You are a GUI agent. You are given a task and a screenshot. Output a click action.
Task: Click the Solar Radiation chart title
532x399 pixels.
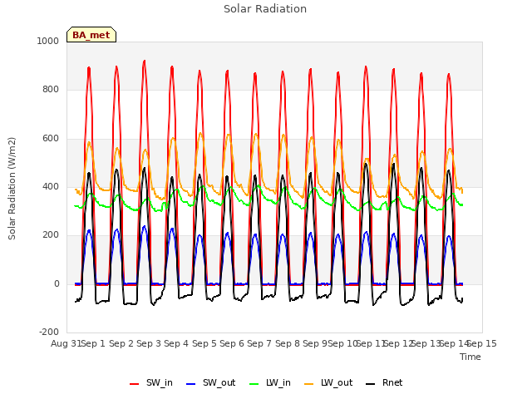point(265,9)
